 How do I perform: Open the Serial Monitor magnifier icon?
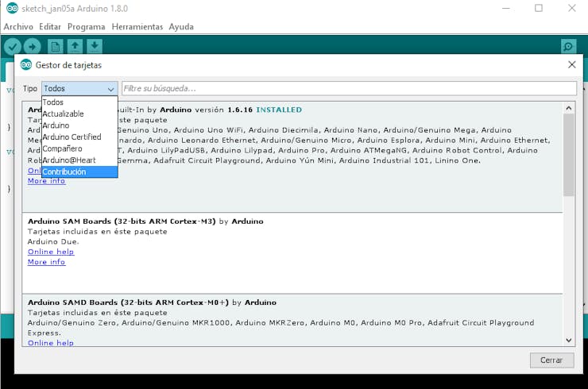568,47
